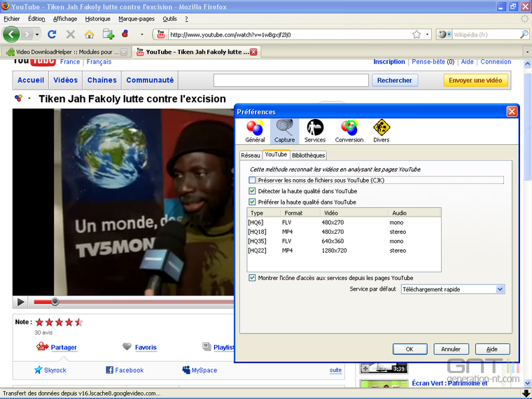Click the Playlist icon
The width and height of the screenshot is (532, 399).
point(206,346)
